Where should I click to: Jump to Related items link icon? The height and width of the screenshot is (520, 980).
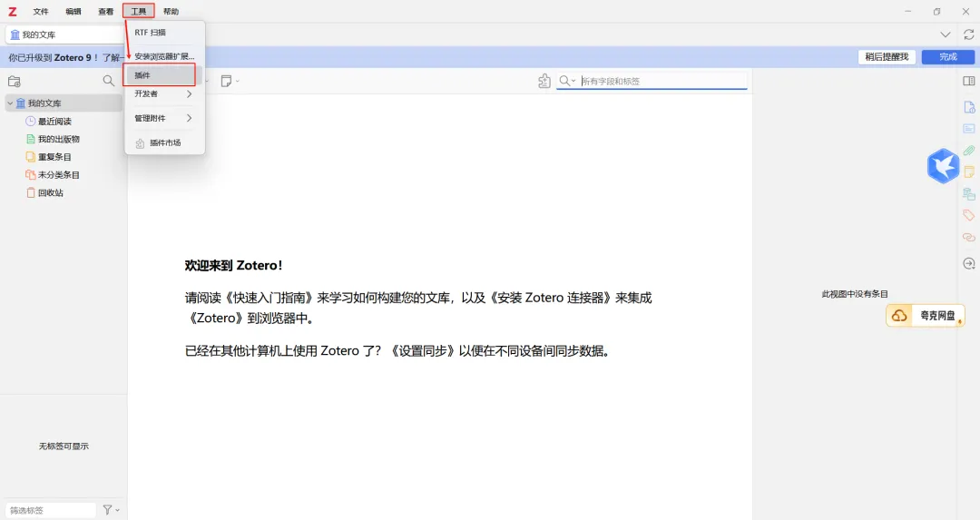(969, 238)
